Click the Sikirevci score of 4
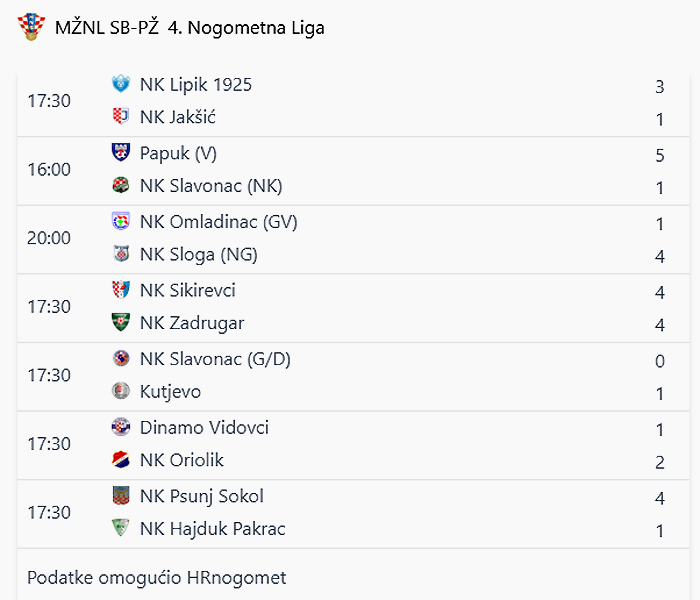 click(x=660, y=292)
